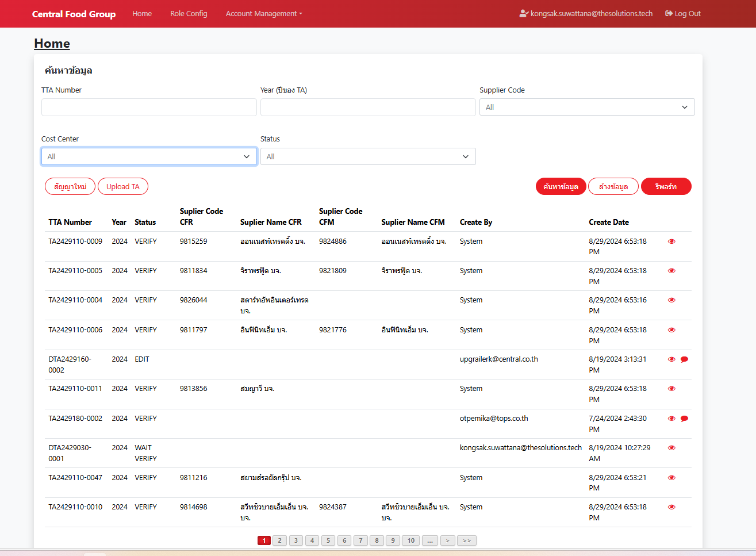
Task: Click eye icon on TA2429110-0010 row
Action: [671, 507]
